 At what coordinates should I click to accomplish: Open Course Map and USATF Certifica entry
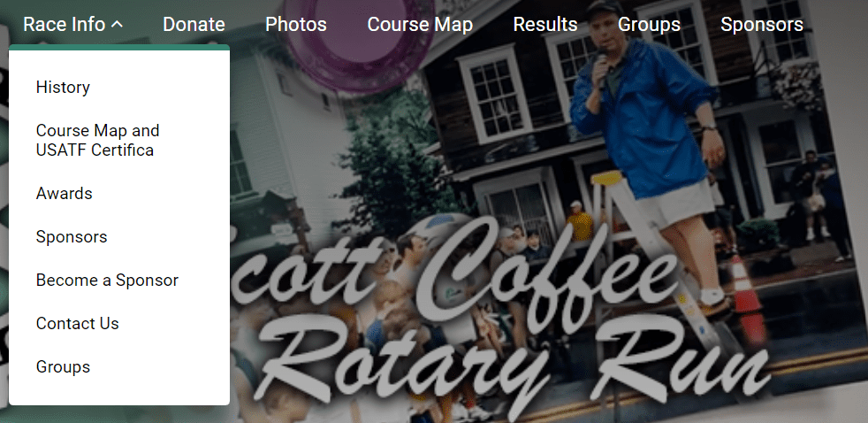click(97, 140)
